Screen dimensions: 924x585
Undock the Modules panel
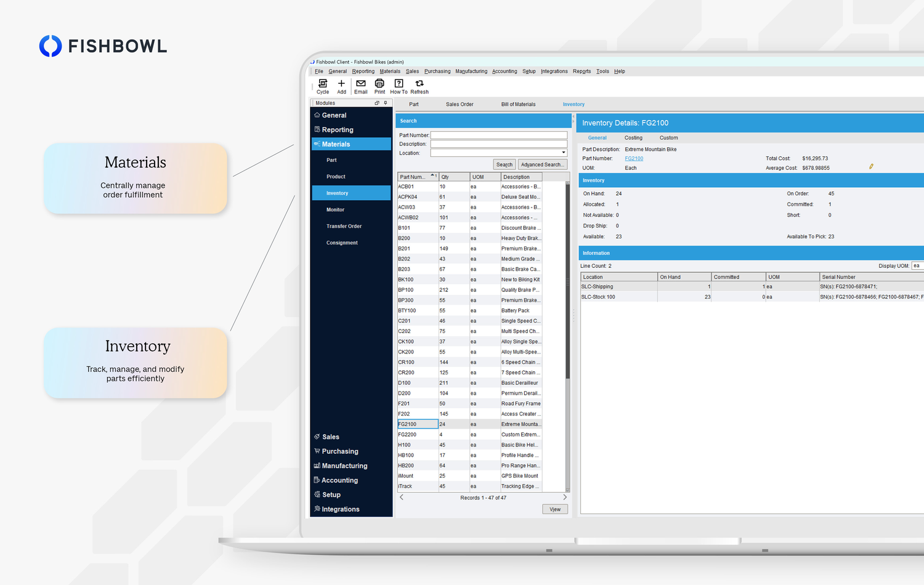[377, 103]
